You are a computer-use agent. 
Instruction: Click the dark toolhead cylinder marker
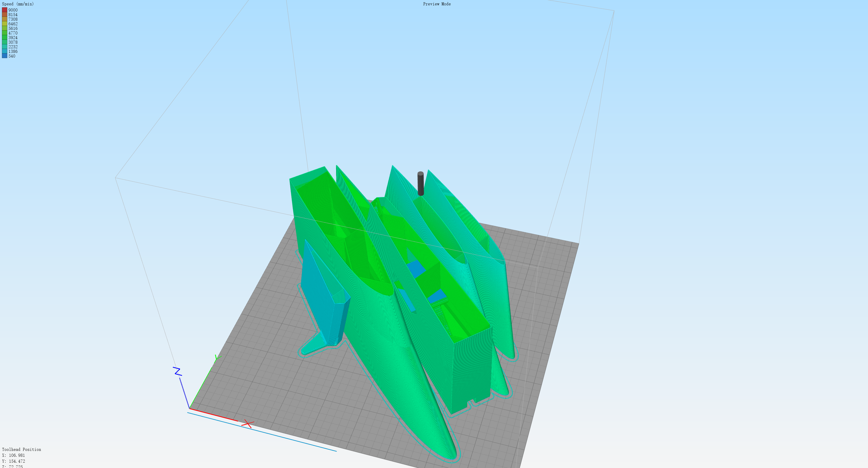[x=420, y=183]
